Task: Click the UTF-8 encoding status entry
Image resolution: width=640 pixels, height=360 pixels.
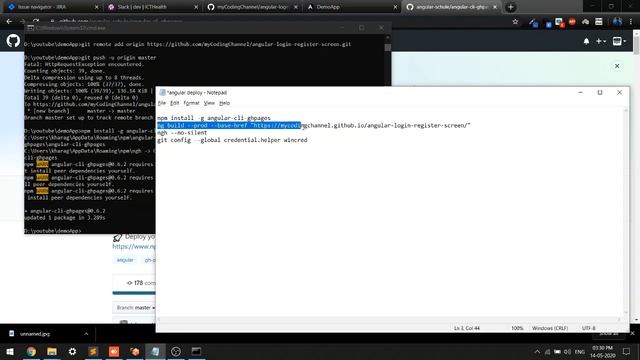Action: pyautogui.click(x=589, y=328)
